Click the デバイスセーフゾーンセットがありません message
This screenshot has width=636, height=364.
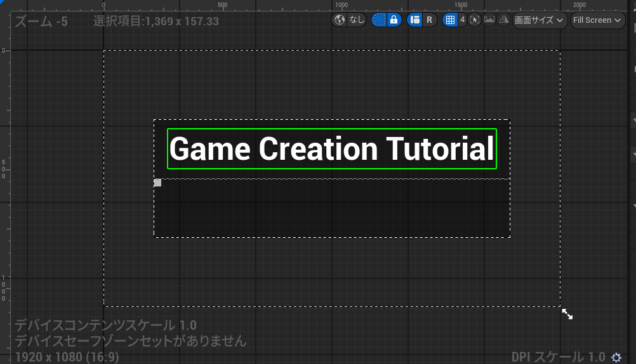tap(131, 341)
